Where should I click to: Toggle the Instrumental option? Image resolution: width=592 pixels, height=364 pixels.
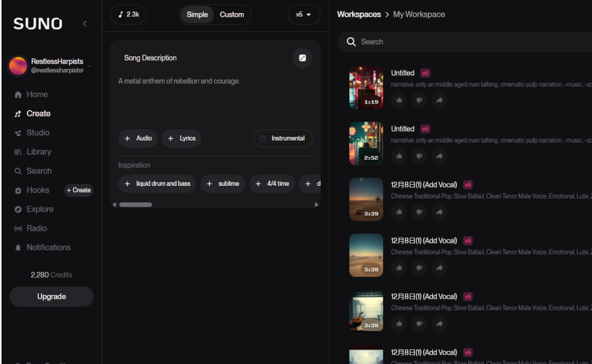283,138
